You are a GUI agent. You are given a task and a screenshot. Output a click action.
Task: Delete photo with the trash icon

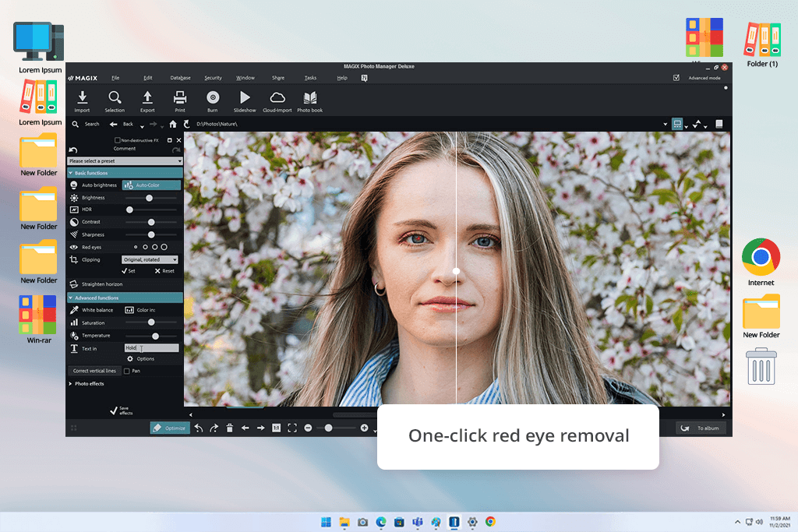[230, 428]
